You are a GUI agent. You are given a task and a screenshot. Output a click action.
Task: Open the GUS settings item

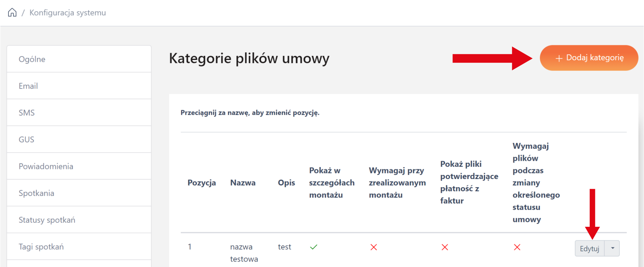(x=26, y=139)
